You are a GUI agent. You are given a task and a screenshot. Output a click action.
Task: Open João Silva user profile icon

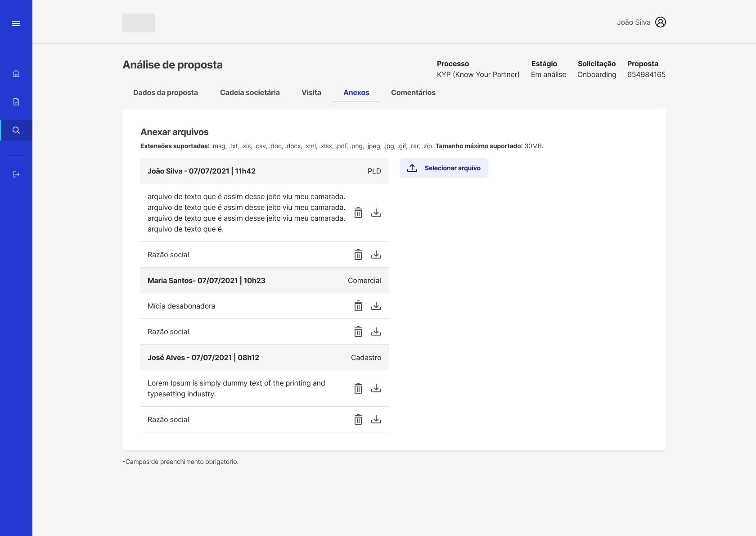[x=660, y=22]
